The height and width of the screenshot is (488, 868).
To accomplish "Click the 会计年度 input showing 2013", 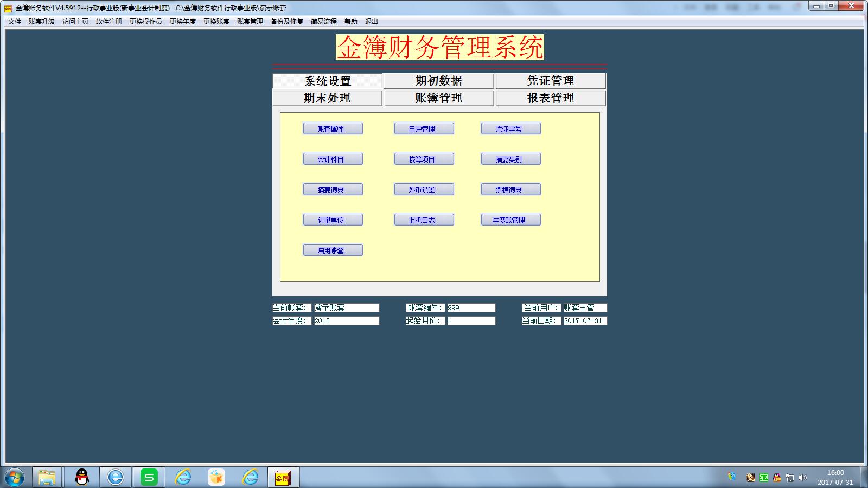I will [346, 320].
